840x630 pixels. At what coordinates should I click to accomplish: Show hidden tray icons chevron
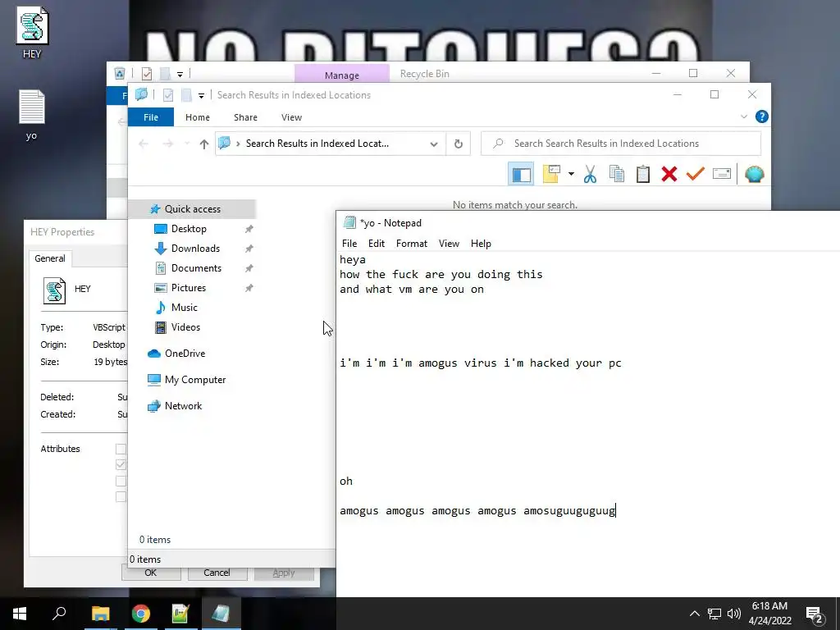694,614
